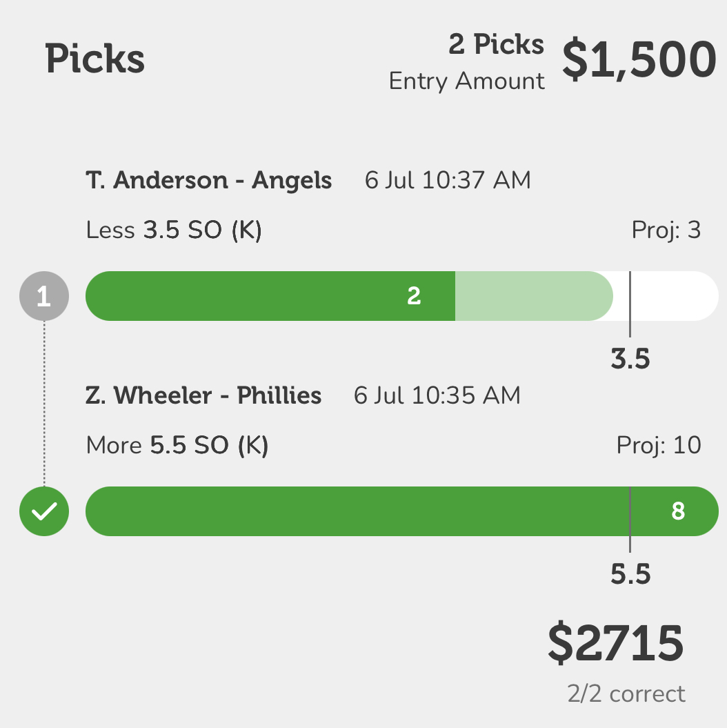
Task: Click the Proj: 3 projection label
Action: pyautogui.click(x=666, y=230)
